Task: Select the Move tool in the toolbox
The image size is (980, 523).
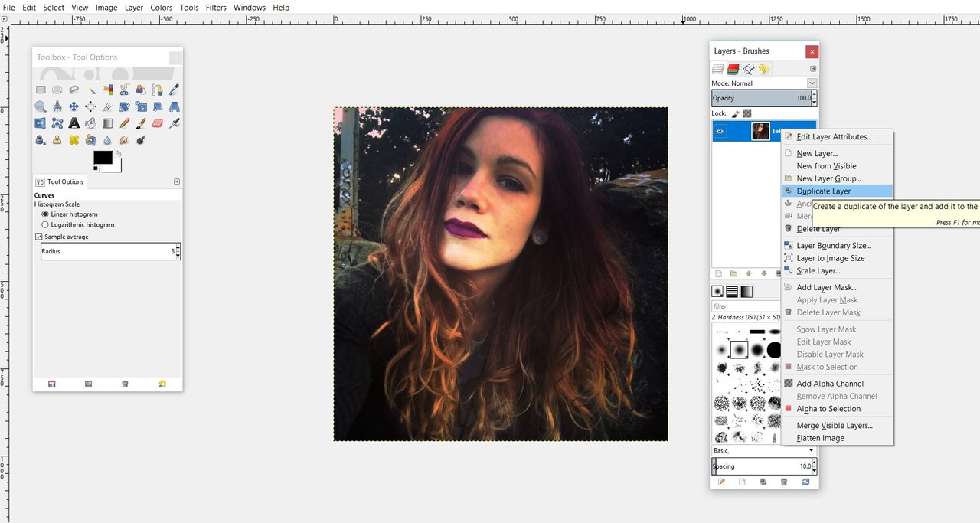Action: pos(74,106)
